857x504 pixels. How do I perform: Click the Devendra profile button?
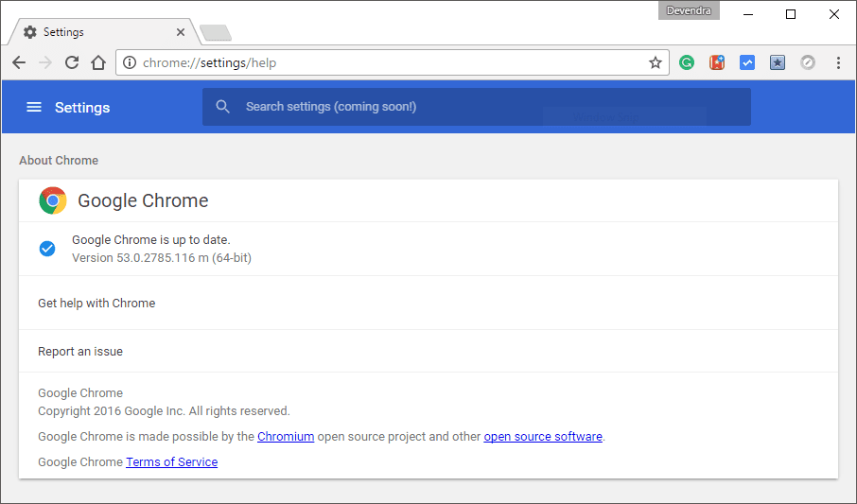tap(689, 10)
